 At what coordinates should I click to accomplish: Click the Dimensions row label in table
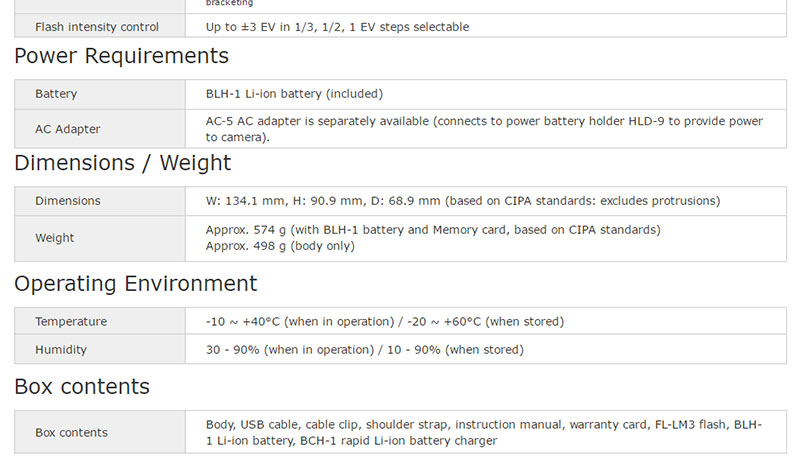tap(68, 201)
